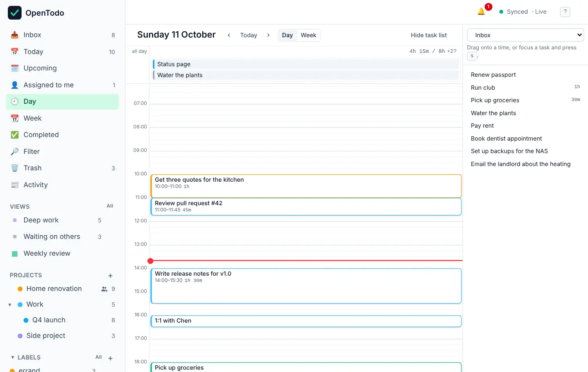Open the 1:1 with Chen event
Image resolution: width=588 pixels, height=372 pixels.
[306, 321]
